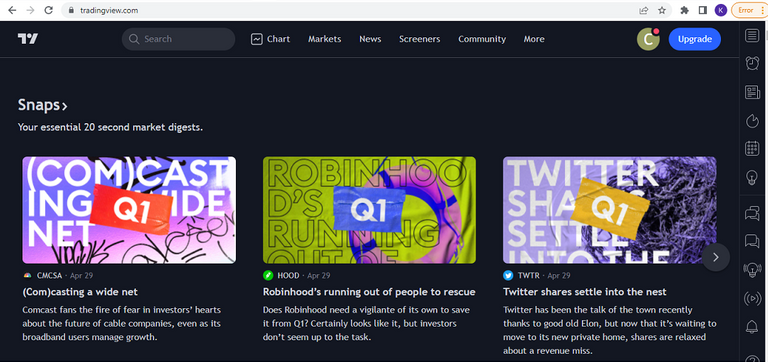The width and height of the screenshot is (768, 362).
Task: Open 'Robinhood's running out of people' headline
Action: point(369,292)
